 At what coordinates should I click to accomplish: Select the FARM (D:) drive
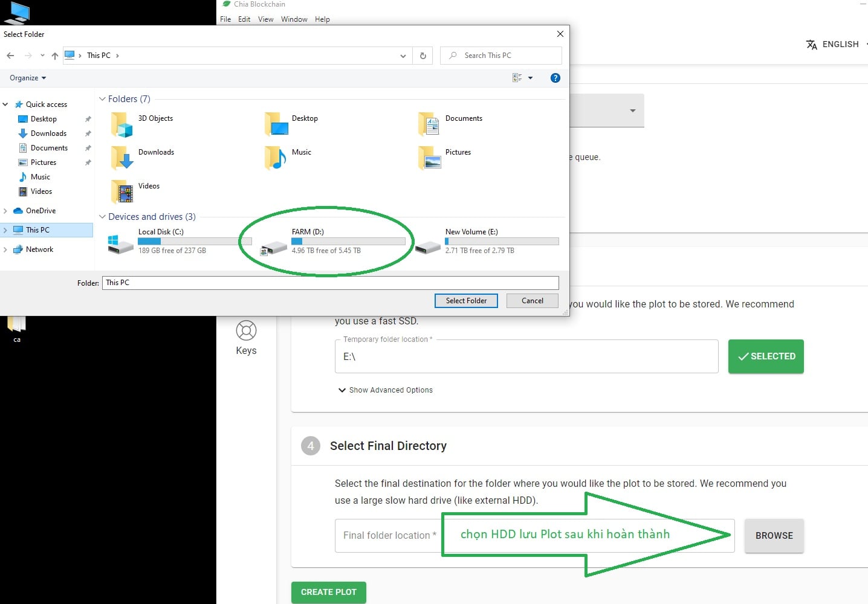pos(308,240)
